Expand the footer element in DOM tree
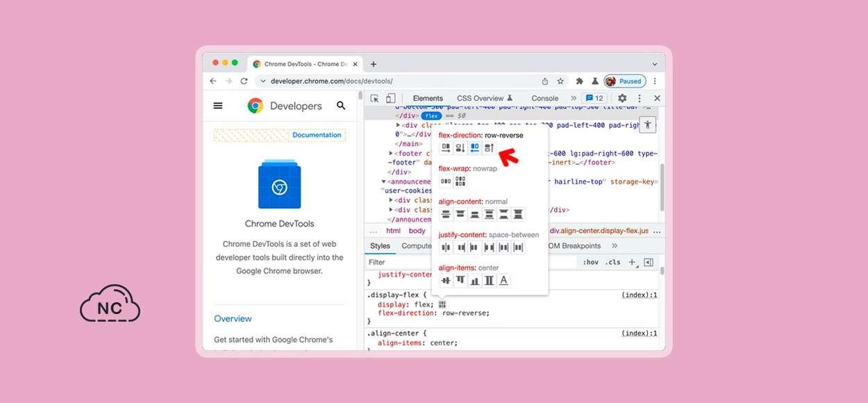868x403 pixels. point(391,154)
